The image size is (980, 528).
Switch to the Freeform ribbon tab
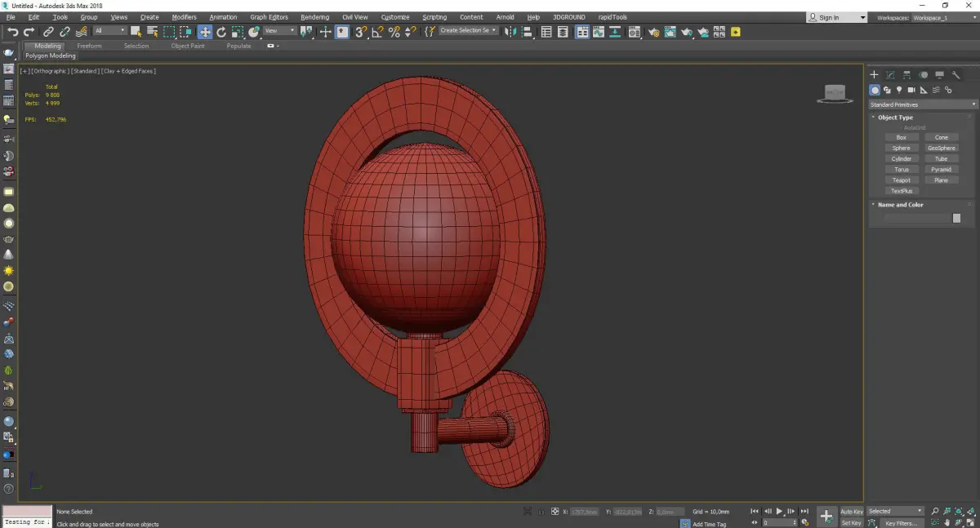[89, 46]
